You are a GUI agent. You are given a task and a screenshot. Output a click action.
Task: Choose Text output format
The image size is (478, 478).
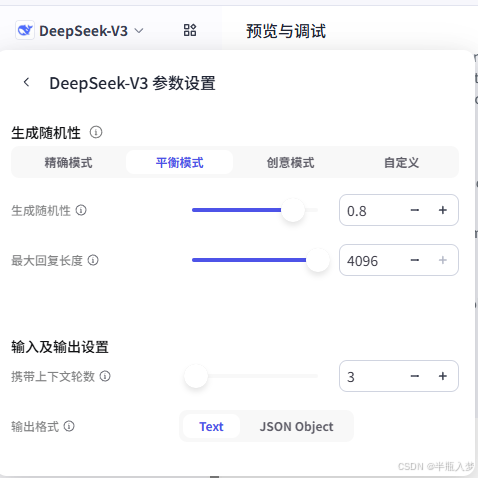[211, 426]
